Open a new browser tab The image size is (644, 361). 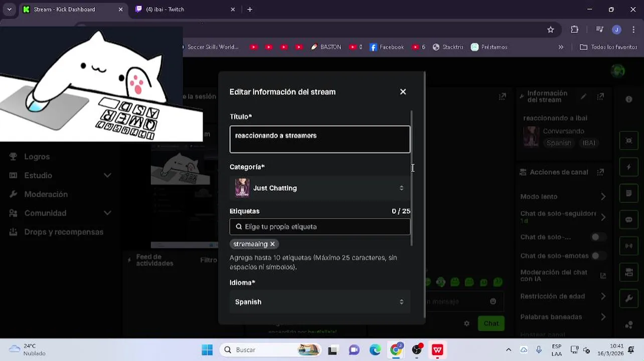click(250, 9)
